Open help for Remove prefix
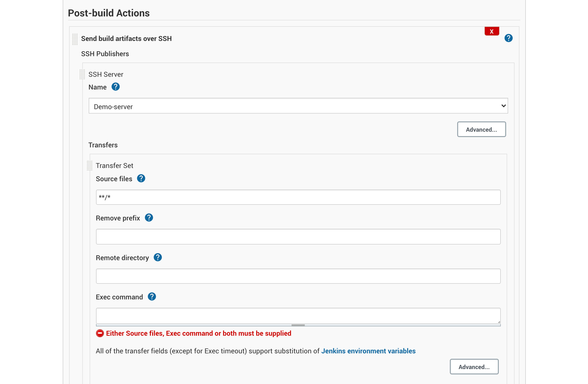Screen dimensions: 588x384 click(x=149, y=218)
